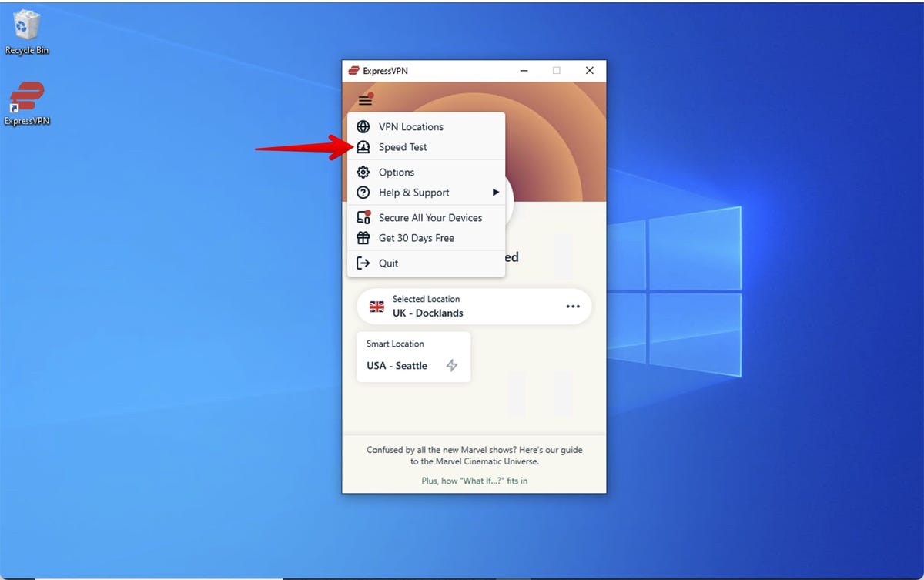924x580 pixels.
Task: Click the devices icon for Secure All Your Devices
Action: [x=363, y=218]
